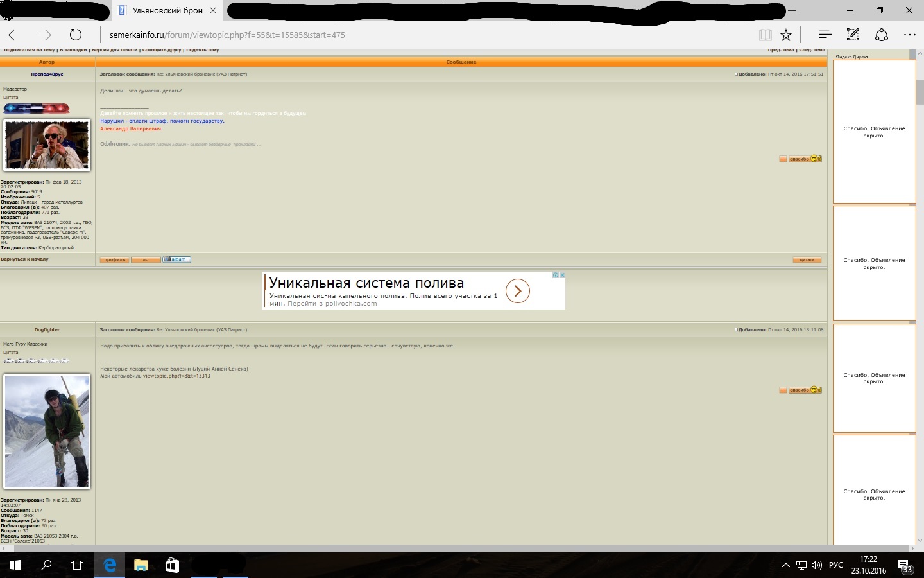
Task: Reload the page with the refresh icon
Action: point(76,35)
